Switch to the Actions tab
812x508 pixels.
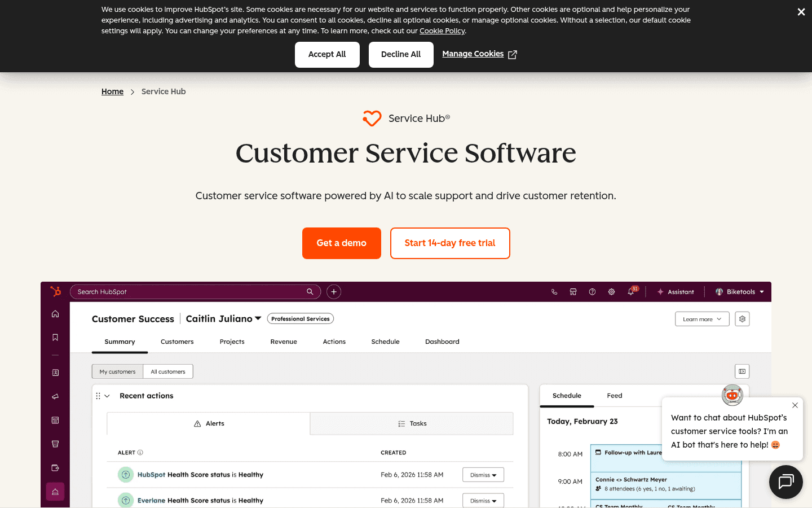[x=334, y=341]
